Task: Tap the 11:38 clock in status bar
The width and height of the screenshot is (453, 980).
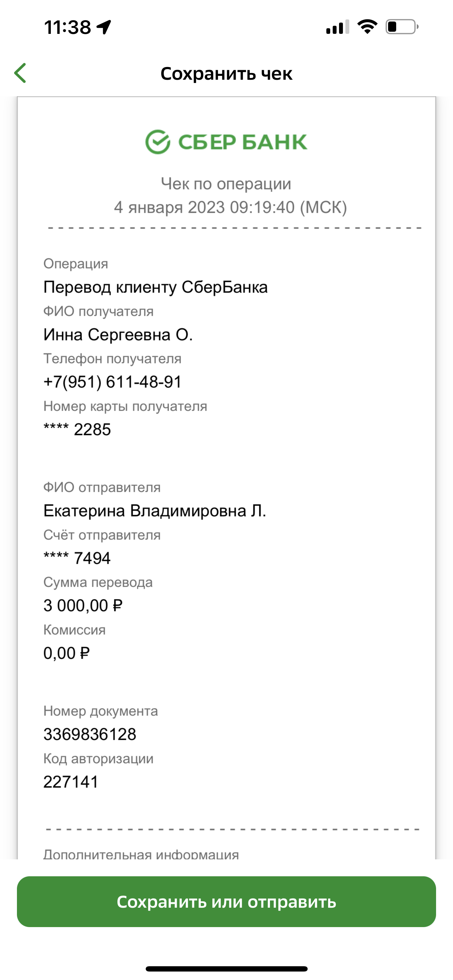Action: (67, 28)
